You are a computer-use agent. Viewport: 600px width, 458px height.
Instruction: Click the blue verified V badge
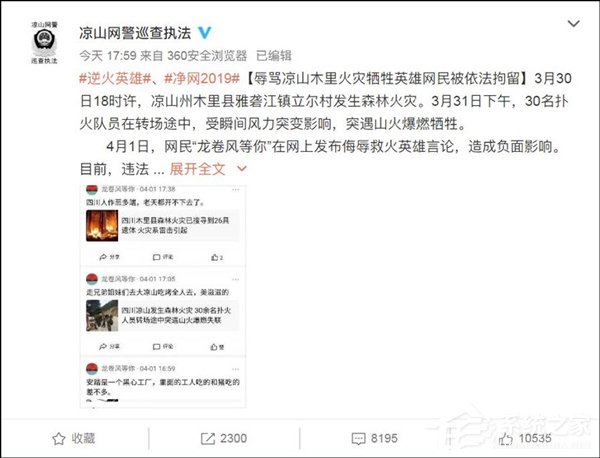[x=204, y=33]
